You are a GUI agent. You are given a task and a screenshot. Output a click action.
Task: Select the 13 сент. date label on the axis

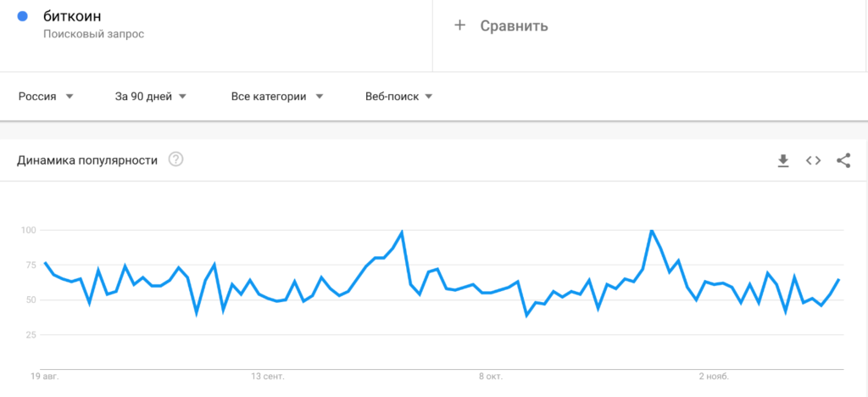[x=267, y=377]
